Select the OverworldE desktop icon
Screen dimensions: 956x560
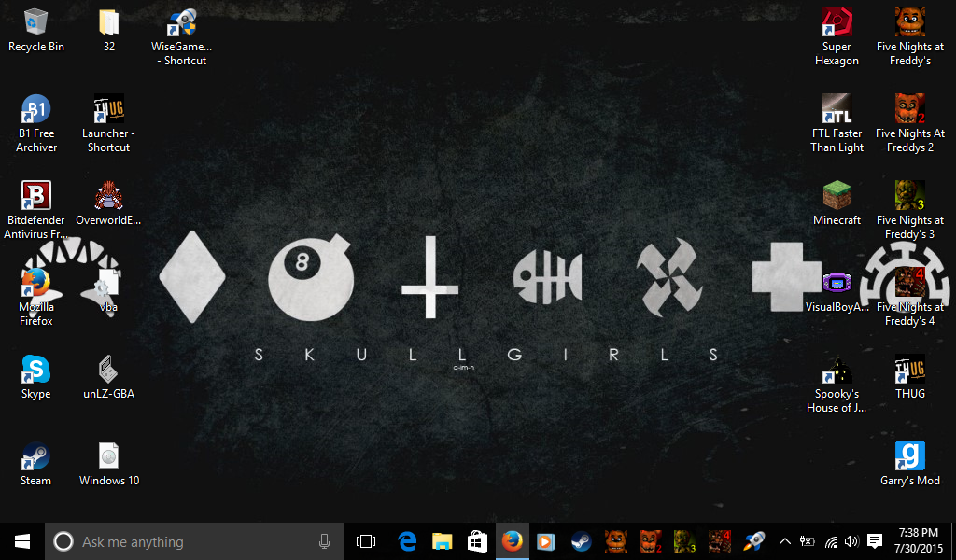[x=108, y=204]
